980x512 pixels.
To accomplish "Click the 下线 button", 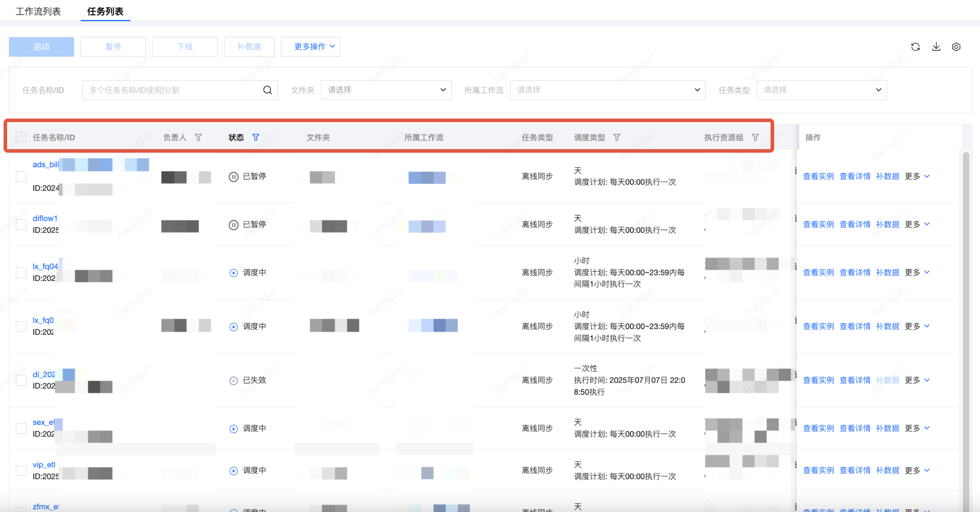I will coord(185,47).
